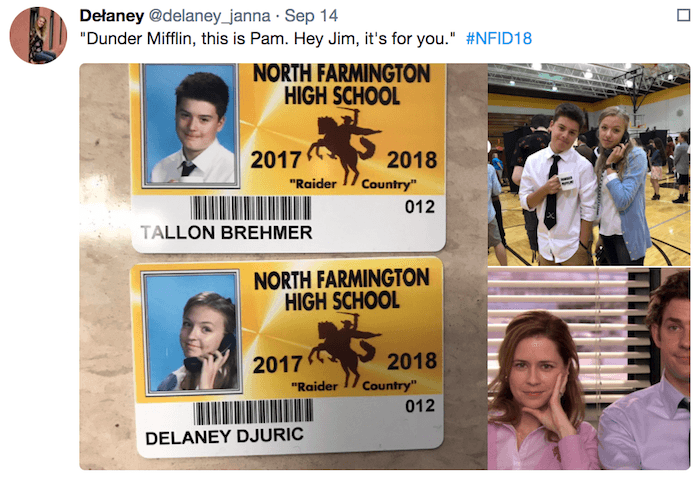The width and height of the screenshot is (700, 477).
Task: Click Tallon Brehmer's ID card portrait
Action: click(190, 126)
